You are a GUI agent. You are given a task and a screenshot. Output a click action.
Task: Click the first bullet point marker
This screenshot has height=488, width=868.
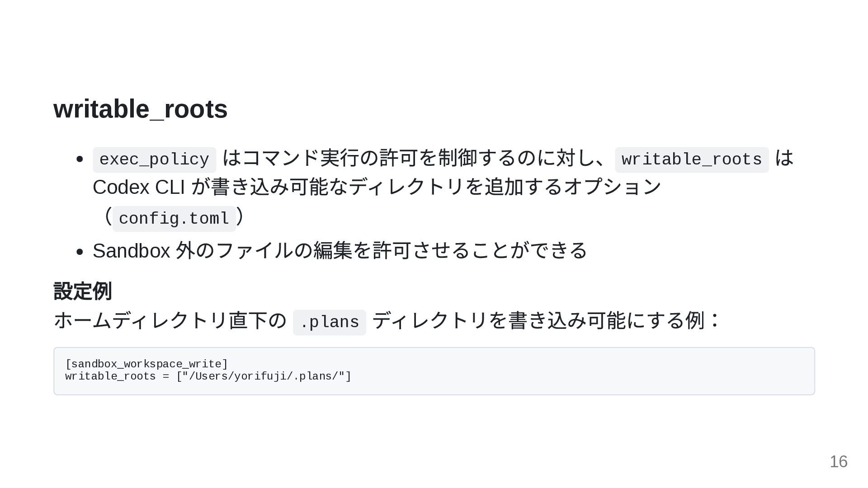(x=80, y=159)
